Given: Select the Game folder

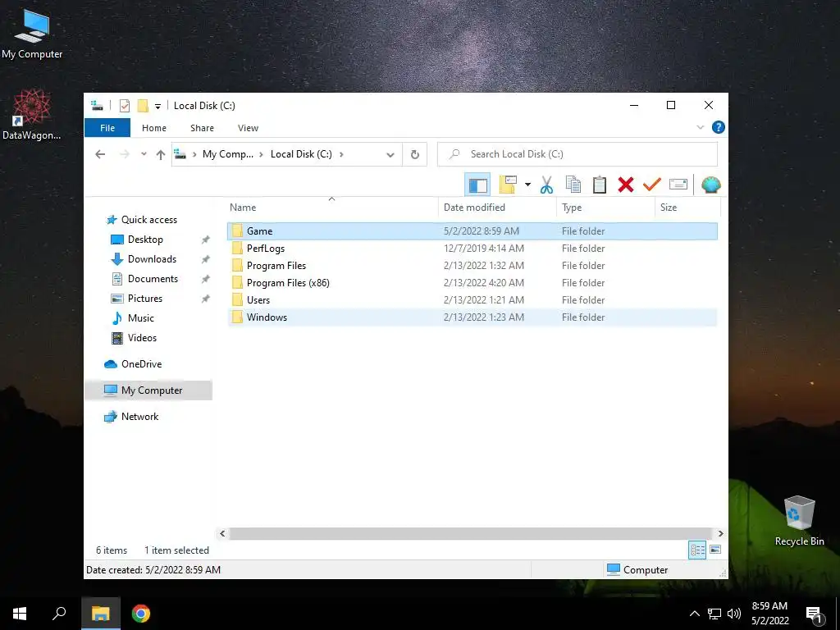Looking at the screenshot, I should (x=472, y=231).
